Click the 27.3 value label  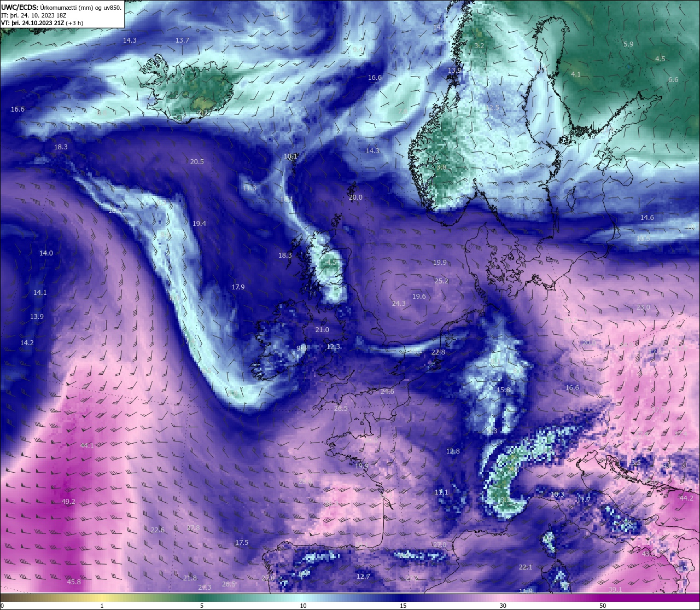(204, 588)
